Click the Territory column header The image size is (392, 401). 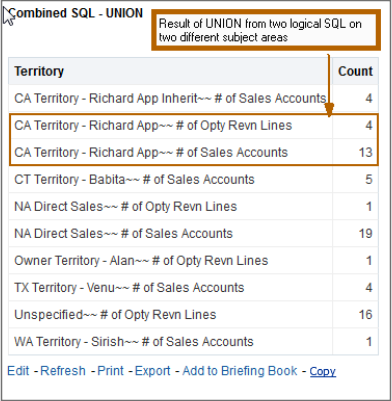click(170, 71)
